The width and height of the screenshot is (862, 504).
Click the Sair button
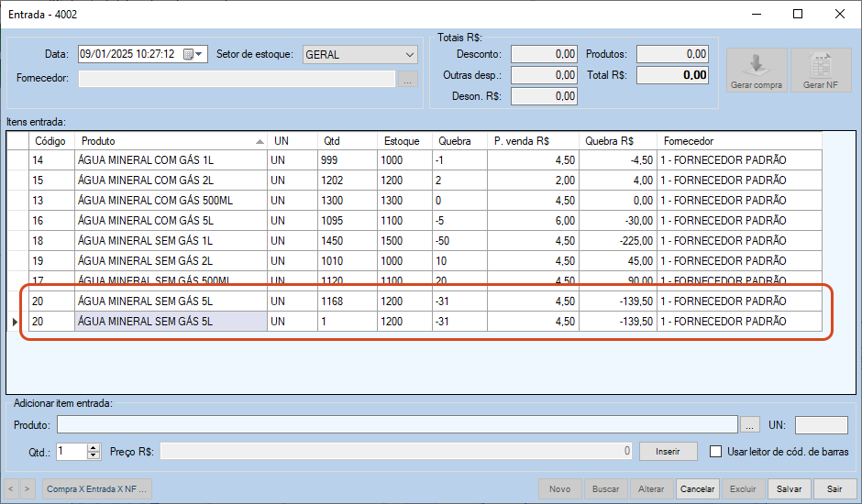coord(834,489)
